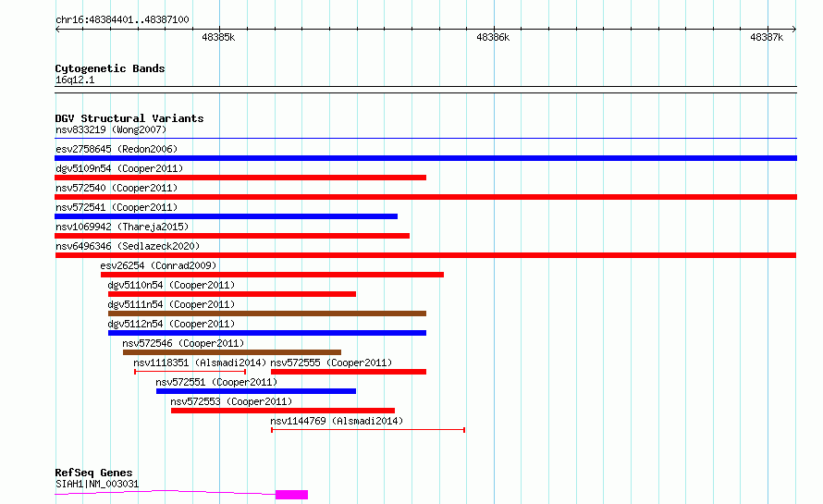Select the brown bar under nsv572546
This screenshot has height=504, width=823.
click(232, 352)
